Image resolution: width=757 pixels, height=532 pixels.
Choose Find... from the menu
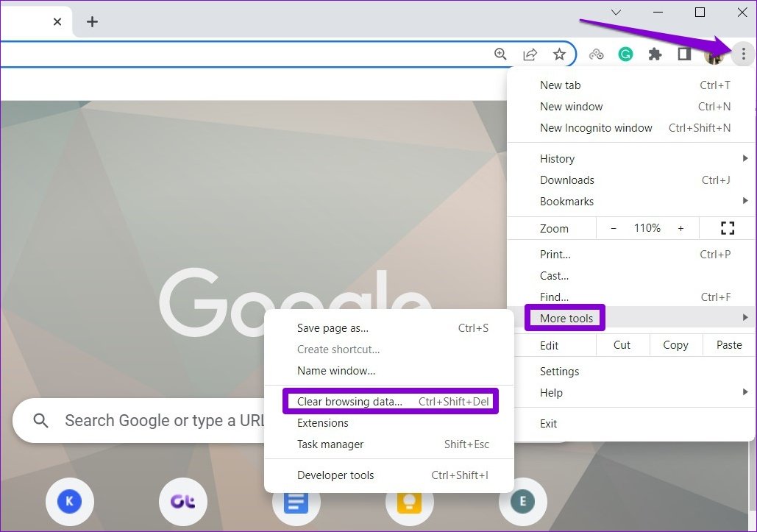tap(631, 297)
